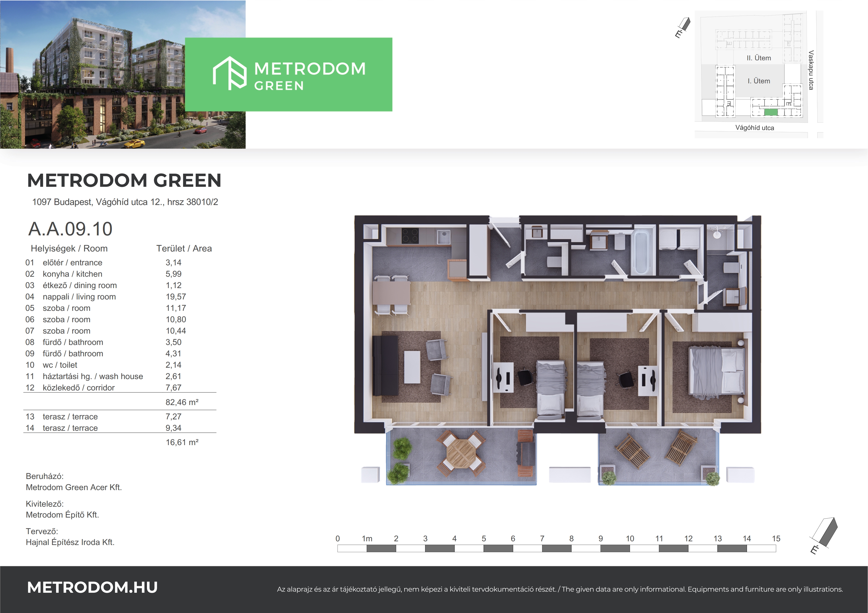Screen dimensions: 868x613
Task: Click the barbecue grill on left terrace
Action: tap(526, 453)
